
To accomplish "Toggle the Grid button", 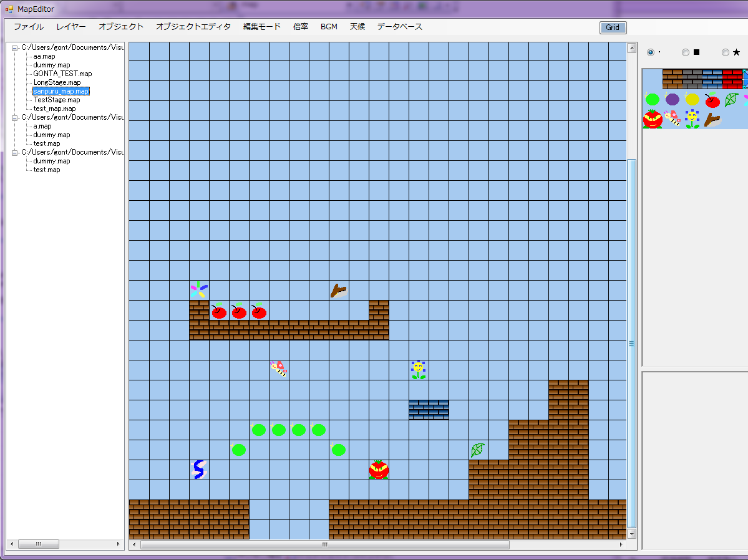I will pos(613,27).
